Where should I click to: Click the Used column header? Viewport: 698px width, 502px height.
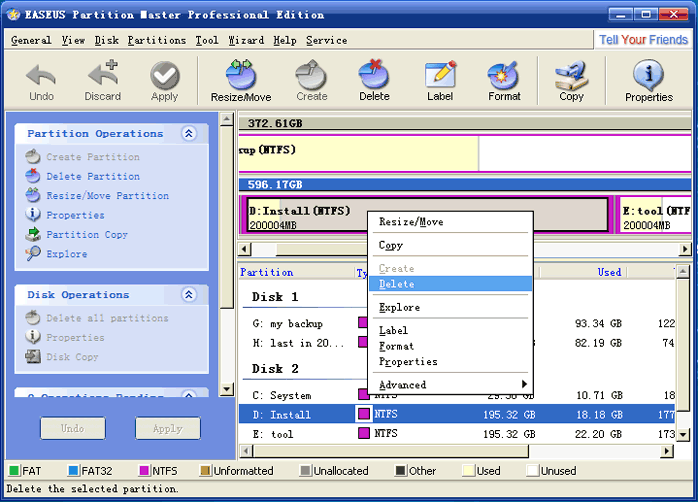[582, 272]
